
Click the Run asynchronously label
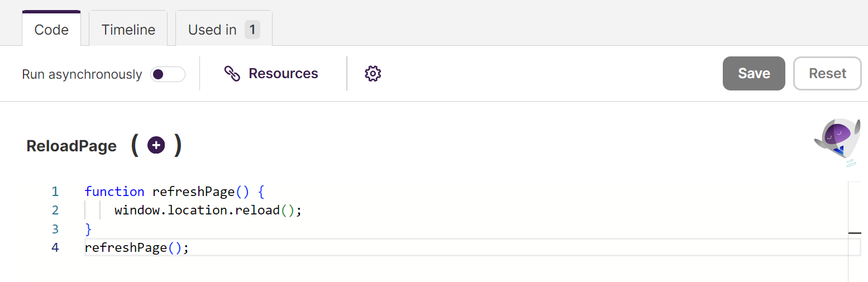(82, 74)
